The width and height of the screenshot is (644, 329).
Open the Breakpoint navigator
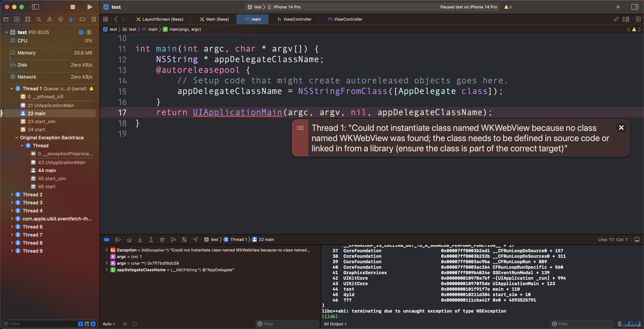82,19
